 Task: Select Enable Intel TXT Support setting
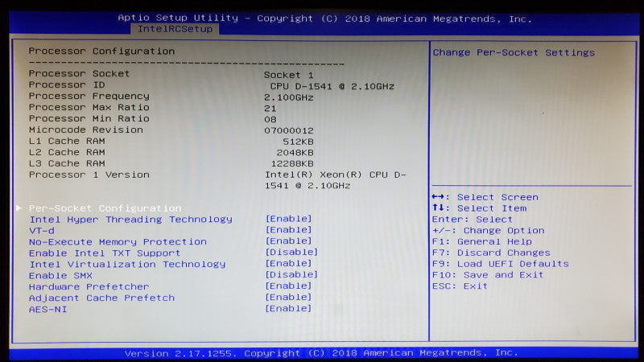(105, 253)
